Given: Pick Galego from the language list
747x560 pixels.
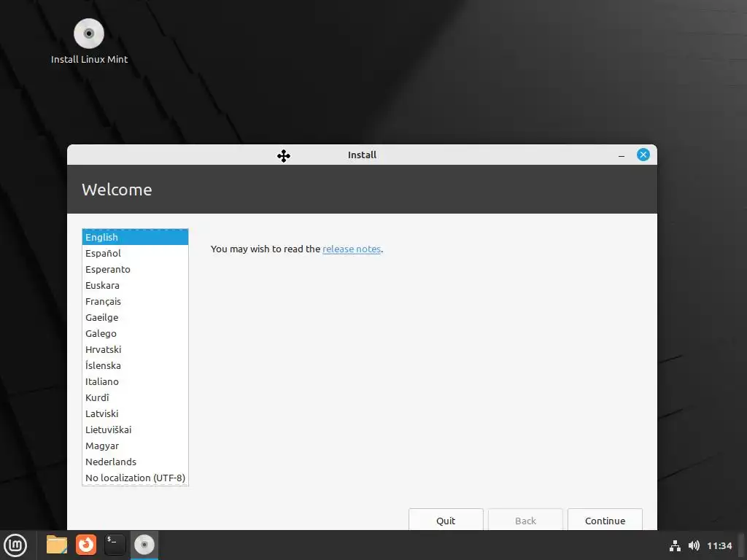Looking at the screenshot, I should point(135,333).
